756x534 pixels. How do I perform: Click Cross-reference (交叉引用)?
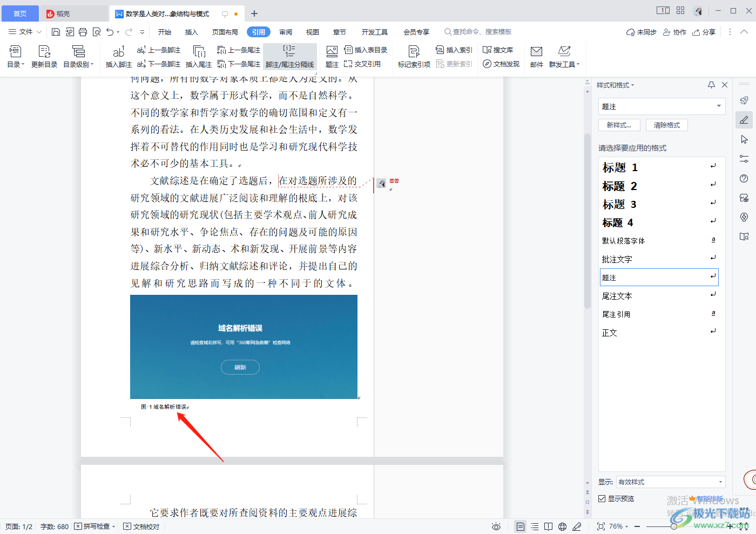(362, 64)
